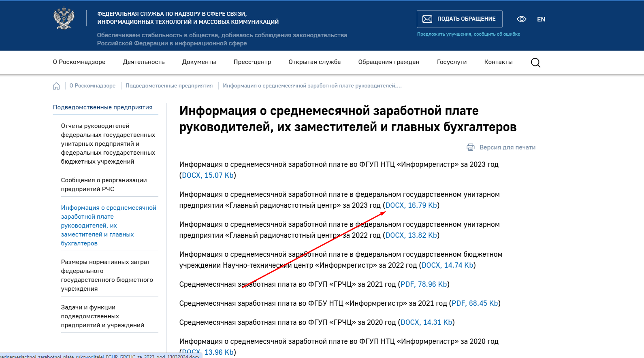644x358 pixels.
Task: Go to О Роскомнадзоре breadcrumb
Action: [92, 86]
